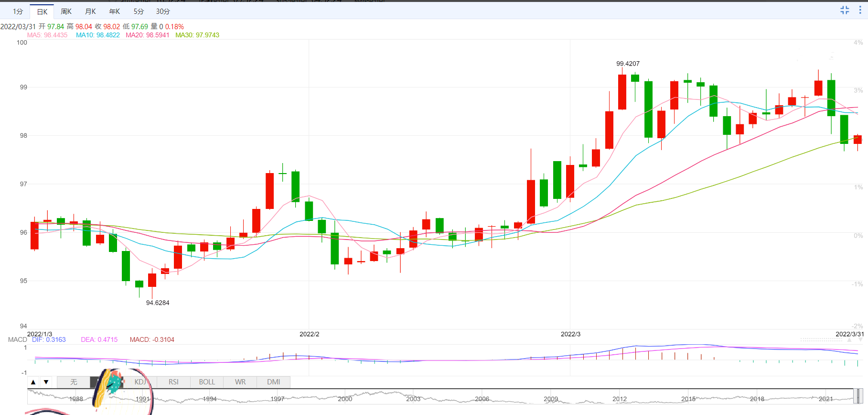Viewport: 868px width, 415px height.
Task: Click the MA10: 98.4822 legend value
Action: point(98,35)
